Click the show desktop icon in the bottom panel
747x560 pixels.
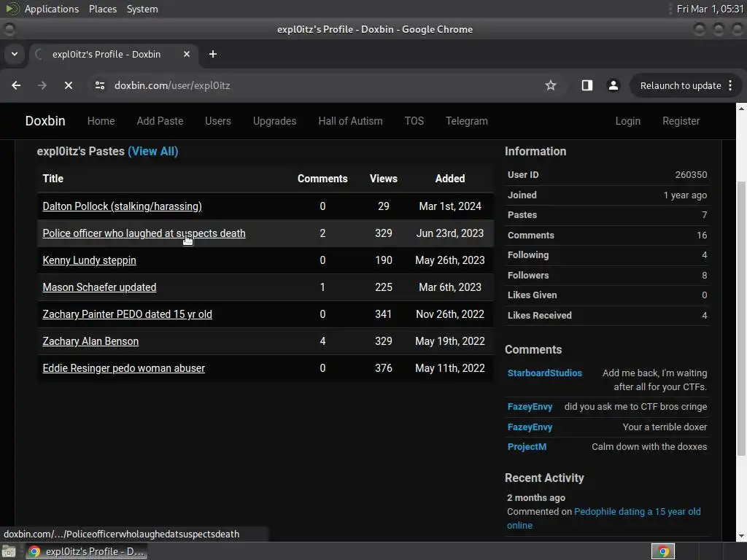pos(9,551)
